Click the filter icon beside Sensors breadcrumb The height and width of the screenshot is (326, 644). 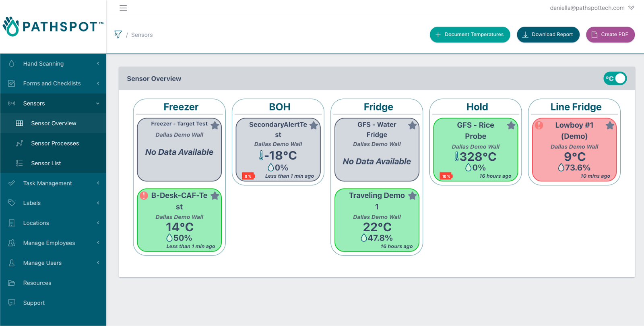pyautogui.click(x=118, y=35)
